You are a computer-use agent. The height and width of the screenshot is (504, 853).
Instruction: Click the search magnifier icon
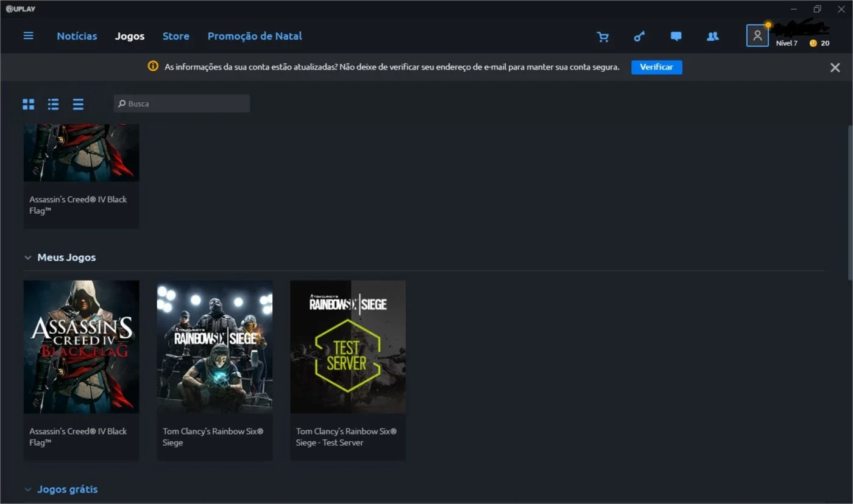(122, 103)
